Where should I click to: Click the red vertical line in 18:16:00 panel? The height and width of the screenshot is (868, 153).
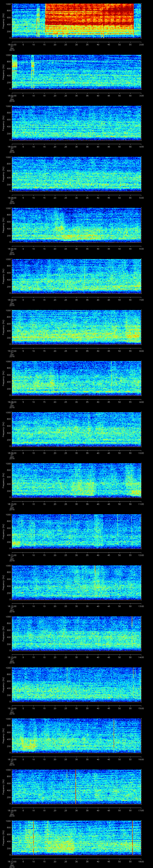pos(76,786)
